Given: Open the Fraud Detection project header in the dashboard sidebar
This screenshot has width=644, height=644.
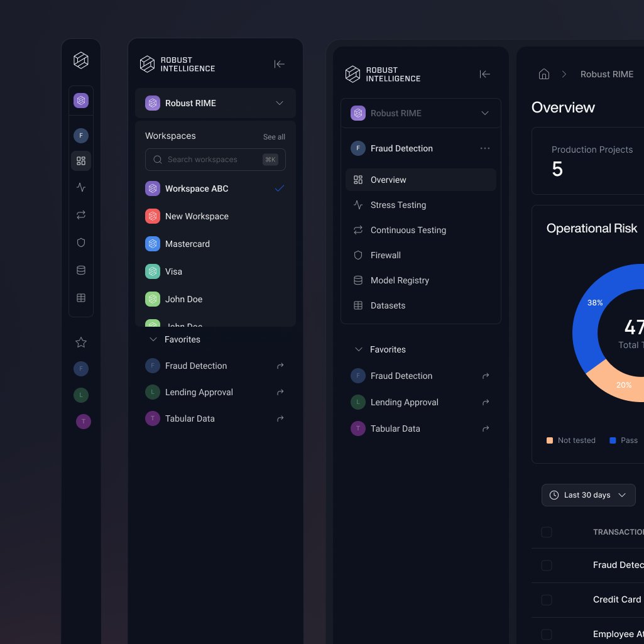Looking at the screenshot, I should [420, 148].
